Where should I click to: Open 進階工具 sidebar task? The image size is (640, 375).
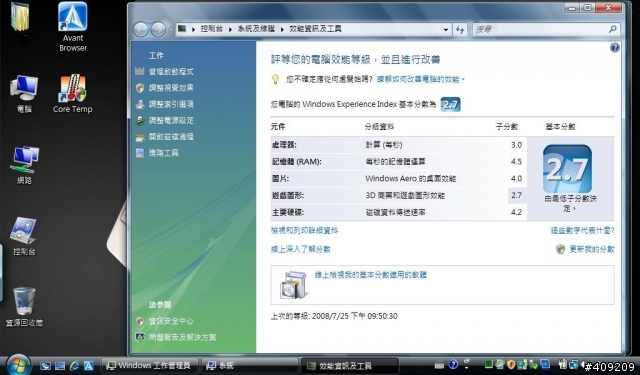[164, 153]
